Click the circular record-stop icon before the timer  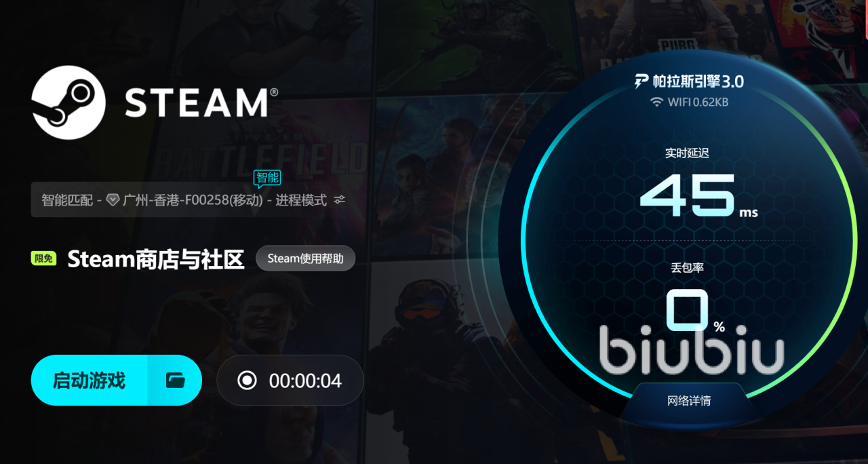pyautogui.click(x=247, y=381)
